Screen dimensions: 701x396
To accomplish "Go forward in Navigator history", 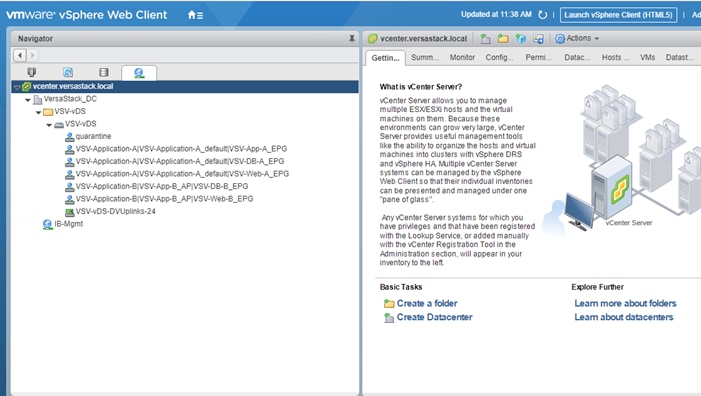I will click(33, 55).
